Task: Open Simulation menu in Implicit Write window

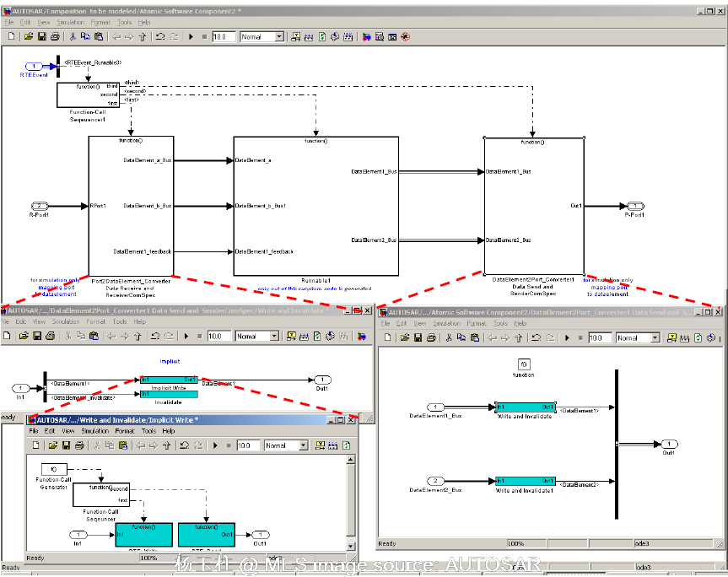Action: pyautogui.click(x=95, y=431)
